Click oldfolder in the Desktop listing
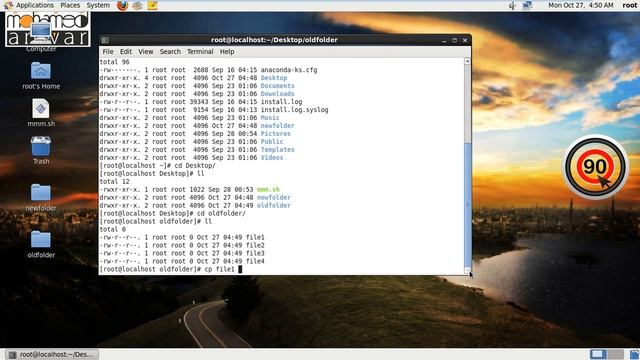640x360 pixels. 274,205
